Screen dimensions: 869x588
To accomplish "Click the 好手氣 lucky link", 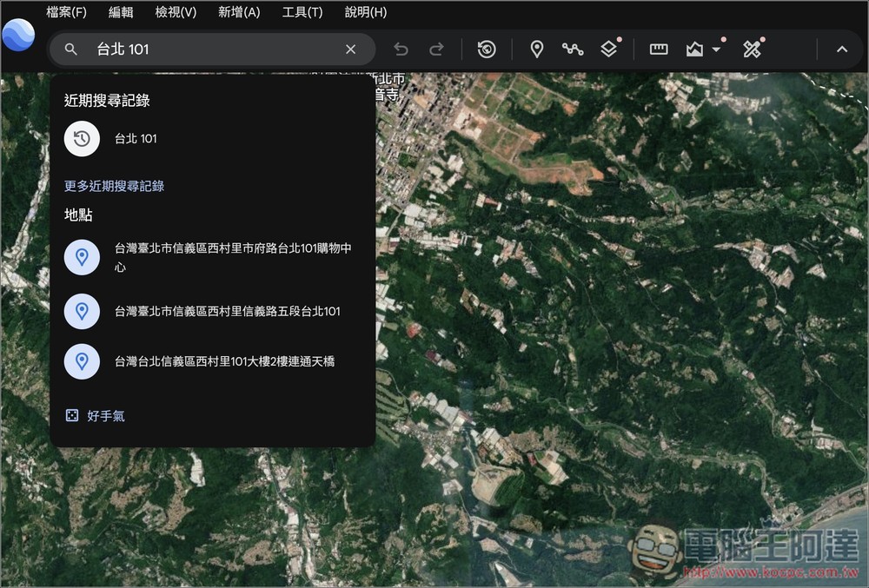I will tap(106, 416).
